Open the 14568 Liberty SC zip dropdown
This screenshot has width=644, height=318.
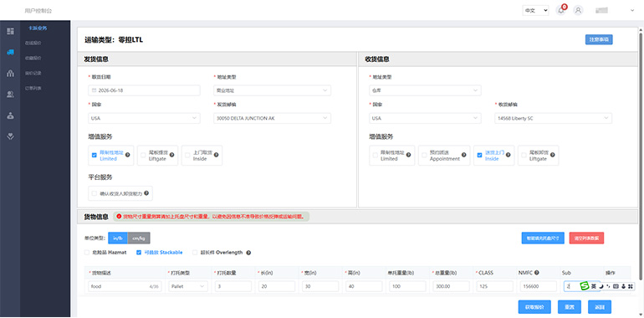point(553,118)
